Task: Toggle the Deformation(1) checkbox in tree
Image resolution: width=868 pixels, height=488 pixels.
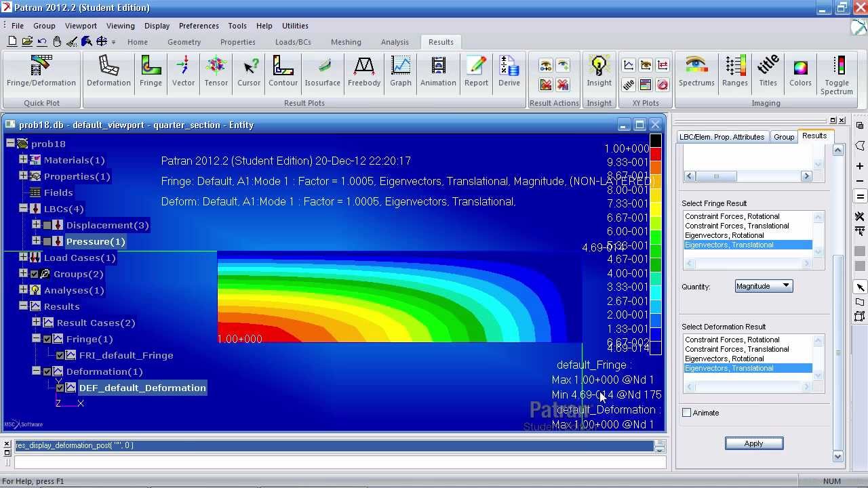Action: (47, 371)
